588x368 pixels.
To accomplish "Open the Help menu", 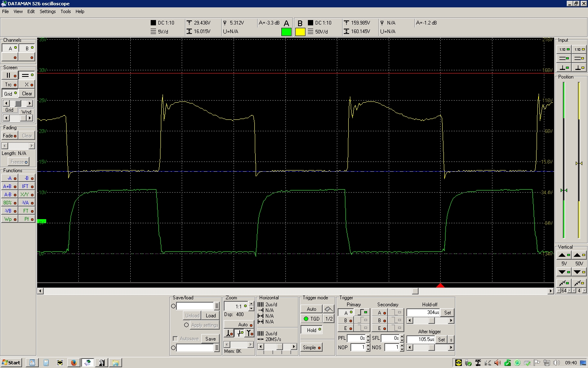I will pos(80,11).
